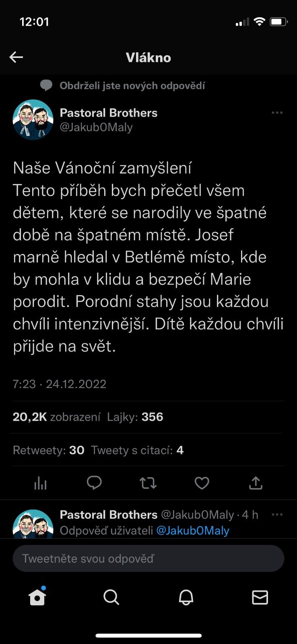The image size is (297, 644).
Task: View 'Tweety s citací: 4' quotes
Action: (x=137, y=450)
